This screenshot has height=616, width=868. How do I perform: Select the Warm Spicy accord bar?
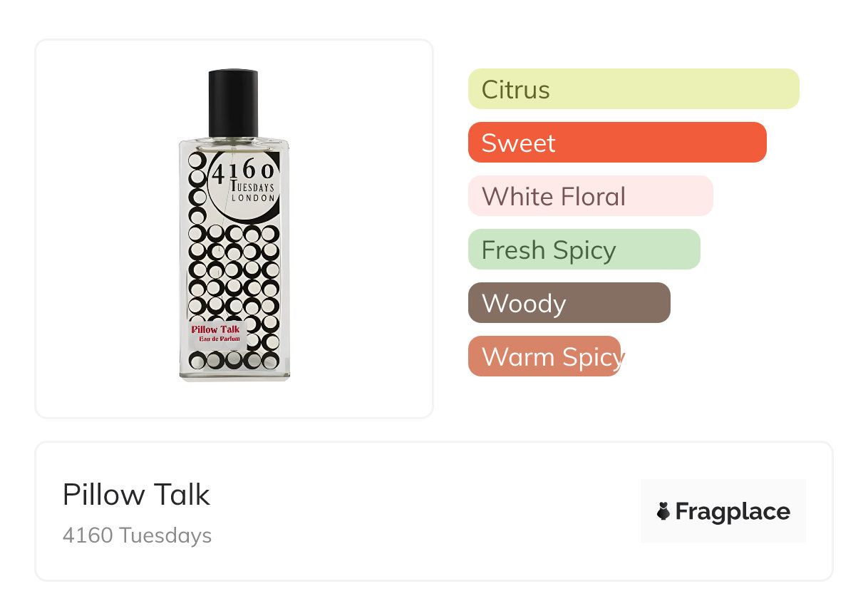[544, 356]
